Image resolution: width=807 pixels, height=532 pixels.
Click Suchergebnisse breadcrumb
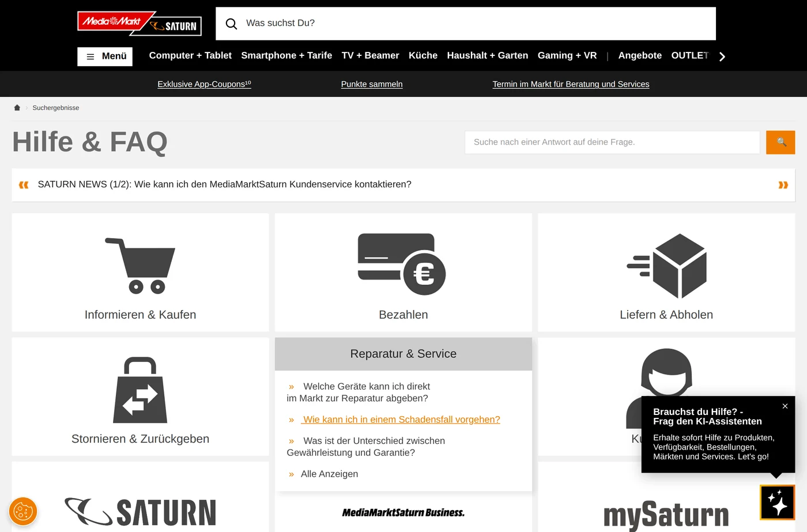pyautogui.click(x=56, y=108)
